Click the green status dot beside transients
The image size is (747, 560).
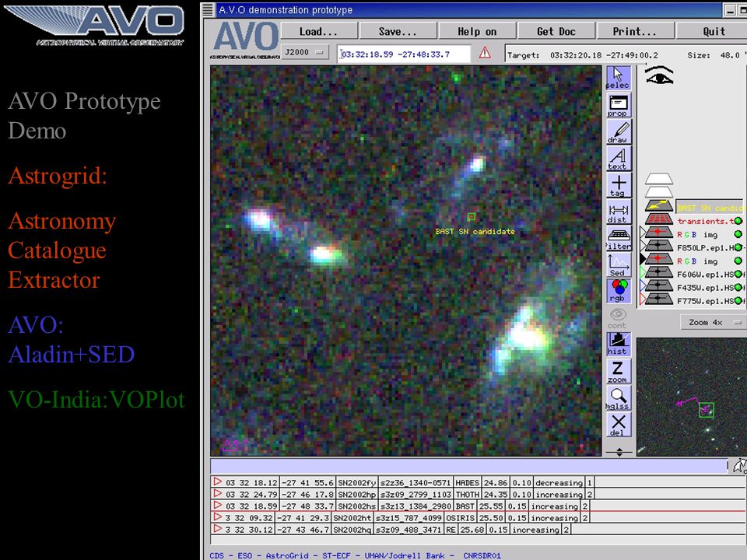[x=738, y=221]
